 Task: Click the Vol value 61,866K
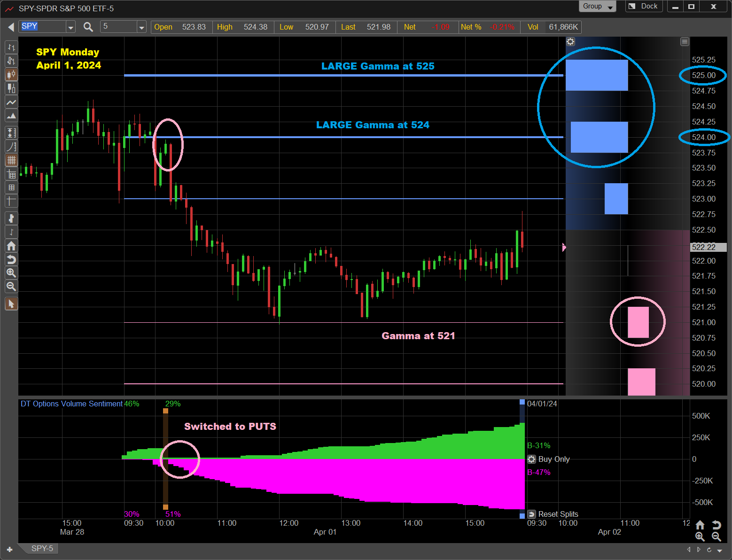tap(563, 27)
